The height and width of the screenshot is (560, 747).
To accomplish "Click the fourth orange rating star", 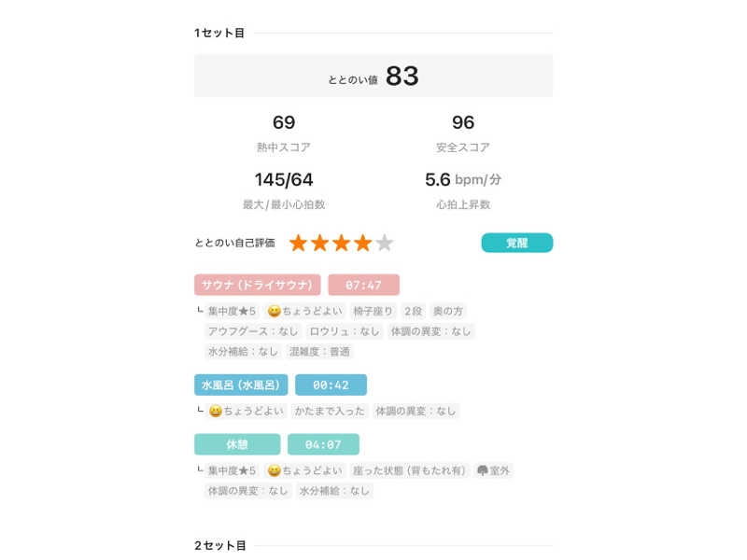I will point(362,244).
